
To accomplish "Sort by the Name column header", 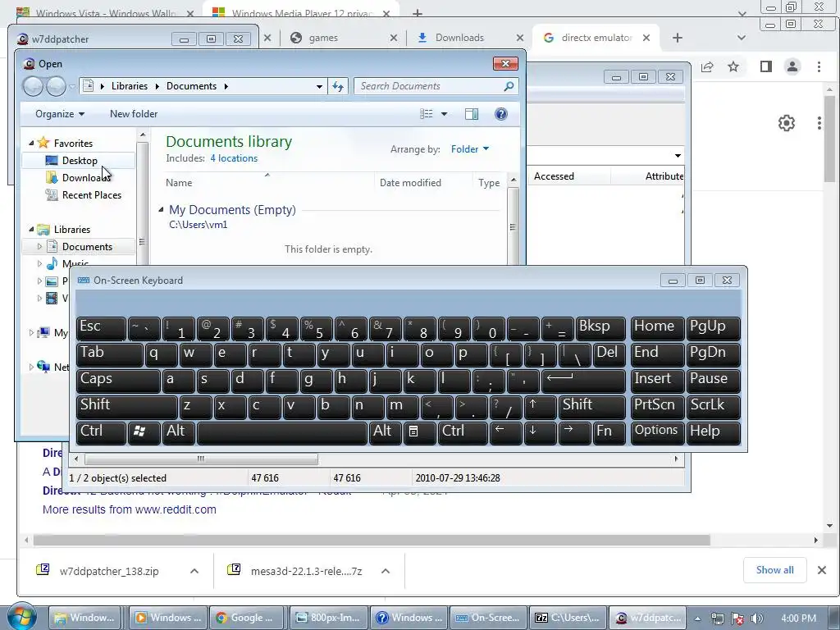I will coord(179,183).
